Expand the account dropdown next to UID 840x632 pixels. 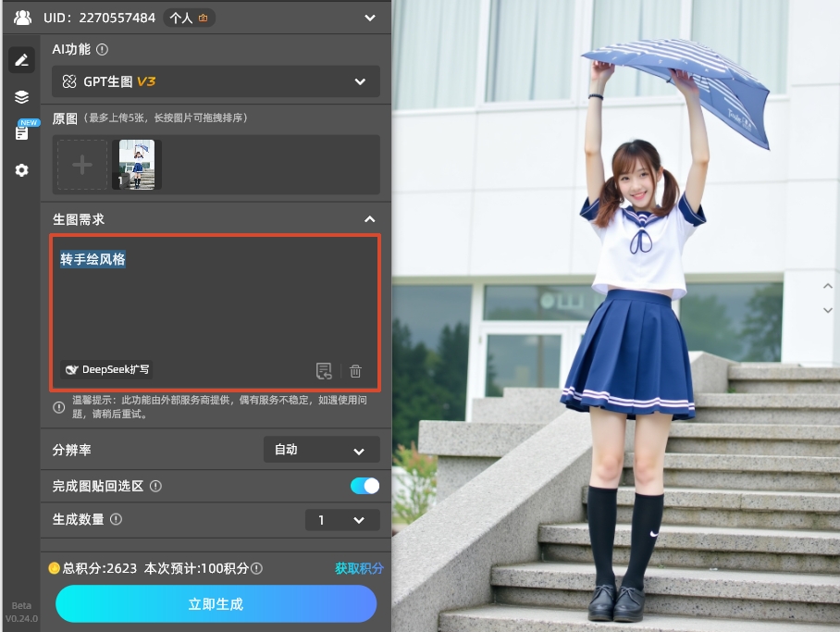[370, 18]
